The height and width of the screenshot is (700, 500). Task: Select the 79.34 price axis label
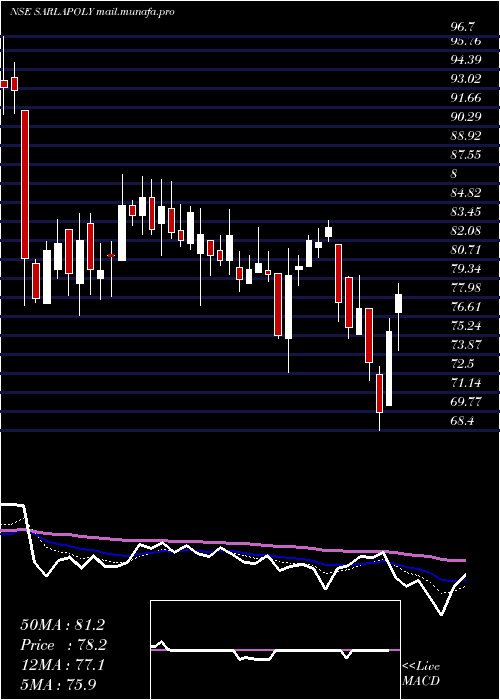(466, 269)
